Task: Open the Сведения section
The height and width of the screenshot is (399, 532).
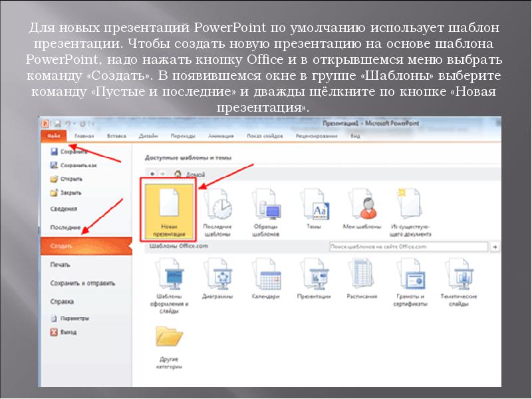Action: pyautogui.click(x=64, y=209)
